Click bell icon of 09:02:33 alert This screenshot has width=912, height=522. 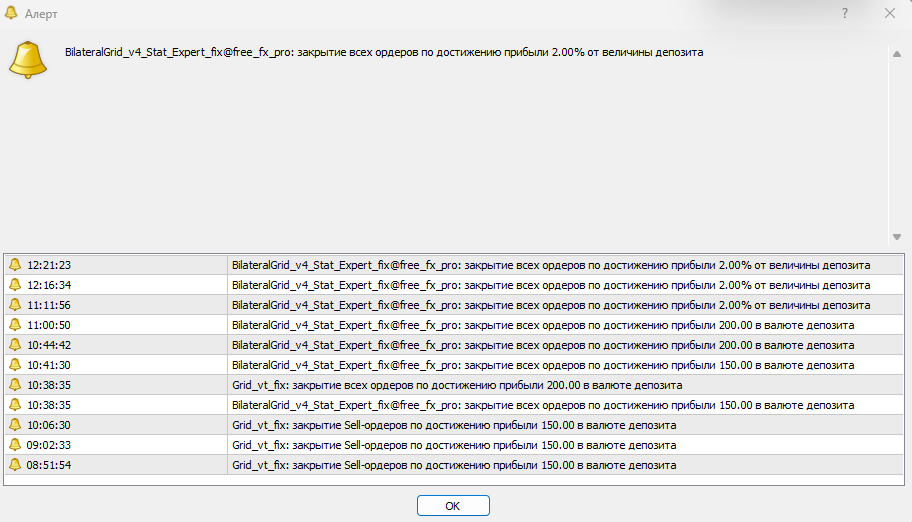pos(15,445)
